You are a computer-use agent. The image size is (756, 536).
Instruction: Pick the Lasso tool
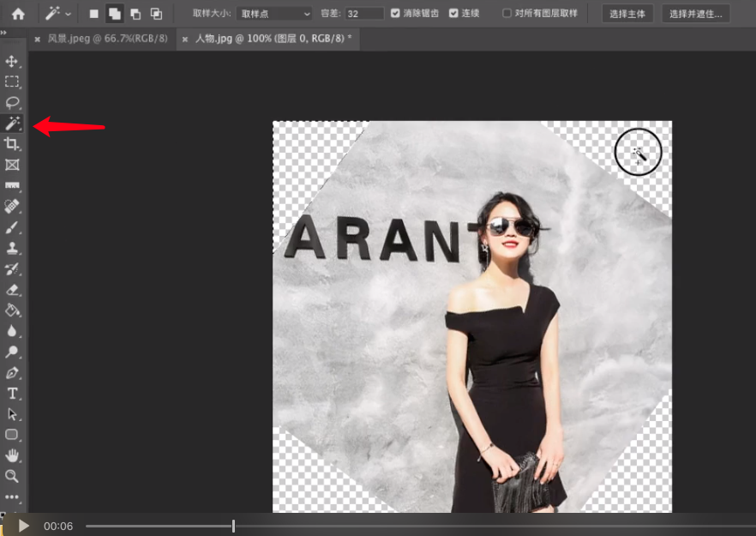coord(13,103)
